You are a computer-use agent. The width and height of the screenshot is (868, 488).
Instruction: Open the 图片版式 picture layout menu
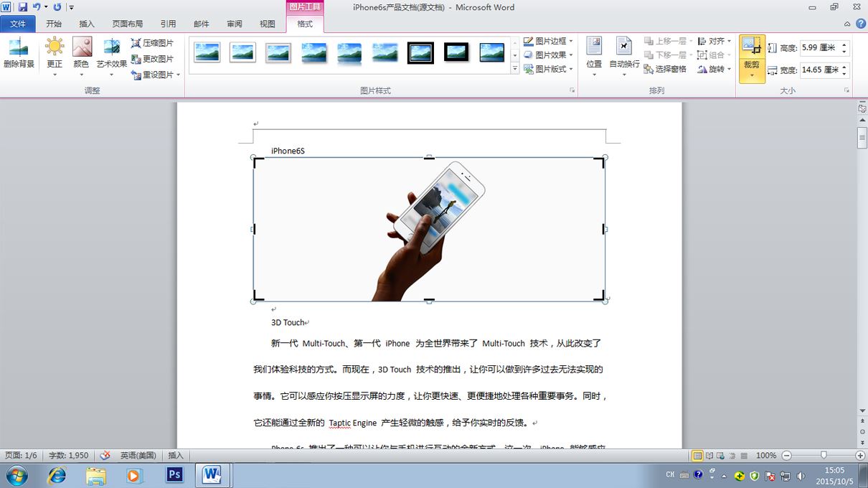(548, 69)
